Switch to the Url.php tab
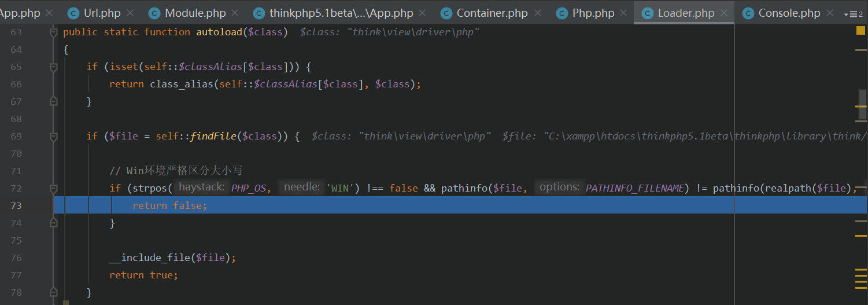Viewport: 868px width, 305px height. click(102, 13)
